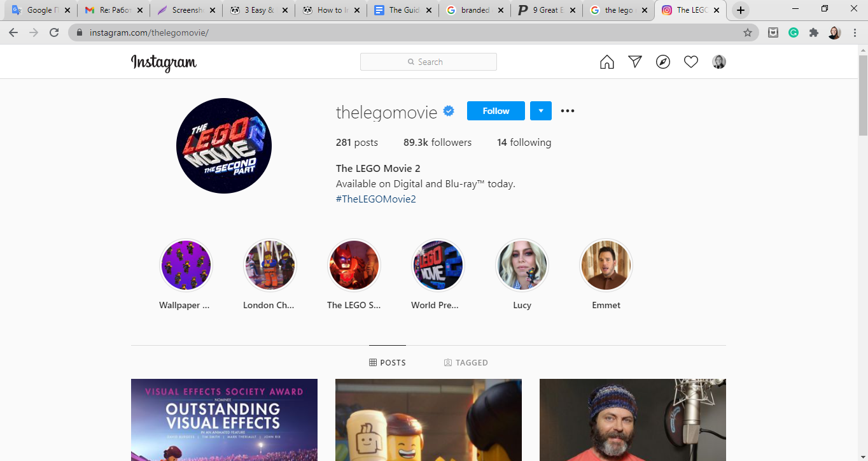
Task: Open the Outstanding Visual Effects post
Action: [x=224, y=420]
